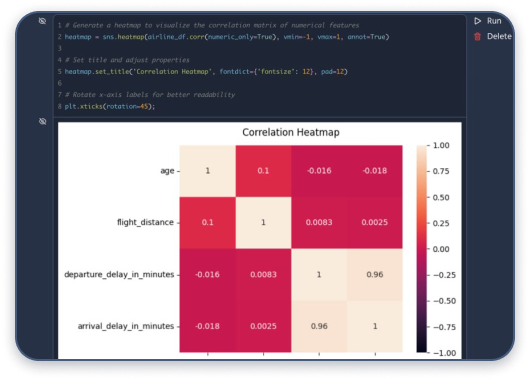Place cursor on sns.heatmap code line
Screen dimensions: 530x380
227,37
